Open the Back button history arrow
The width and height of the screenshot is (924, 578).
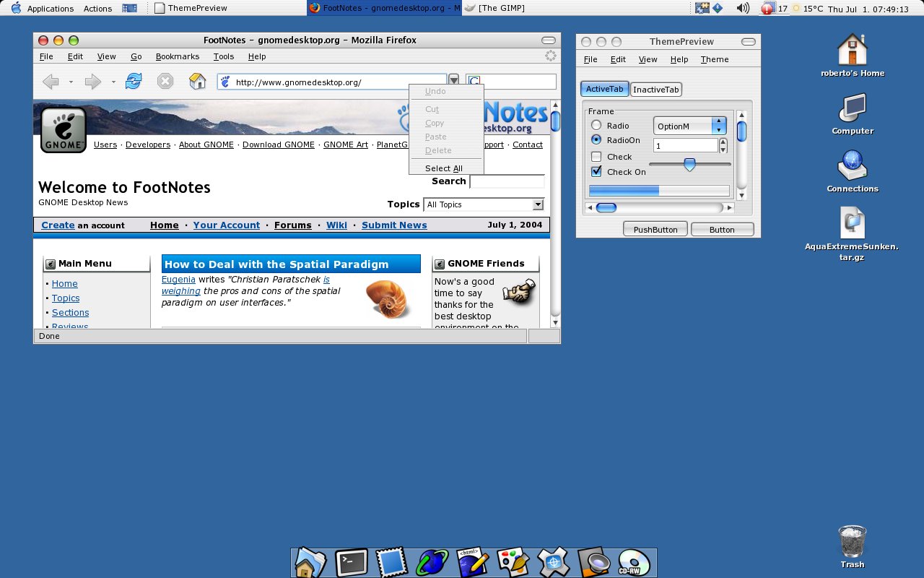[71, 82]
